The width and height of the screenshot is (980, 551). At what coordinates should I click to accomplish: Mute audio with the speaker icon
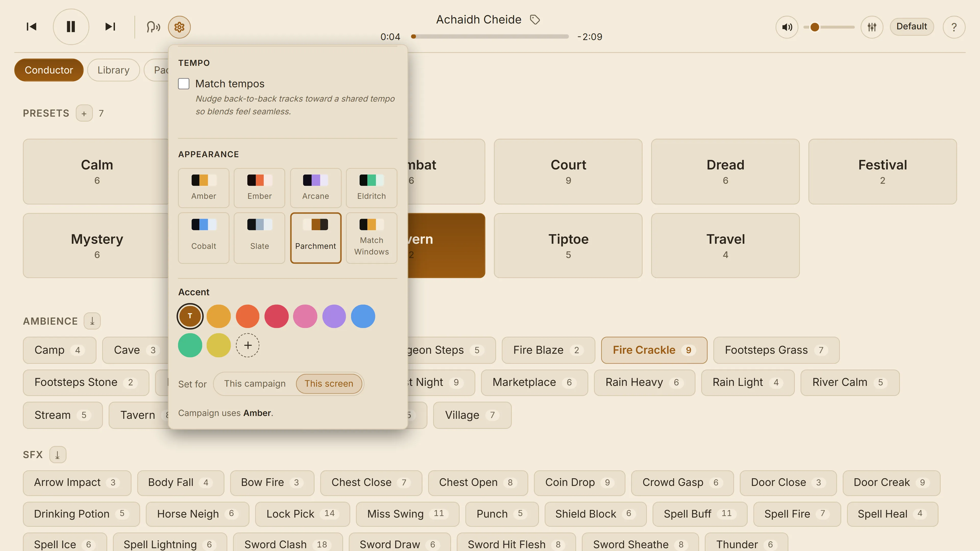787,27
